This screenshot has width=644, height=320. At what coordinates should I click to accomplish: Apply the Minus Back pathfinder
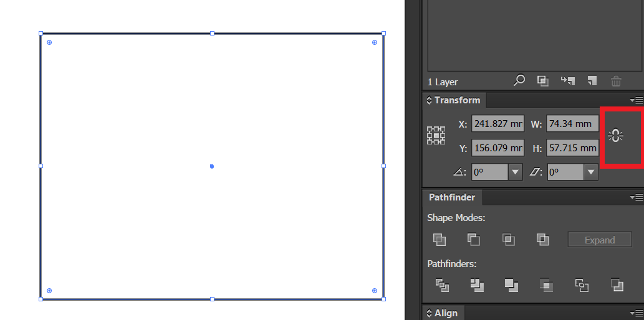tap(617, 285)
